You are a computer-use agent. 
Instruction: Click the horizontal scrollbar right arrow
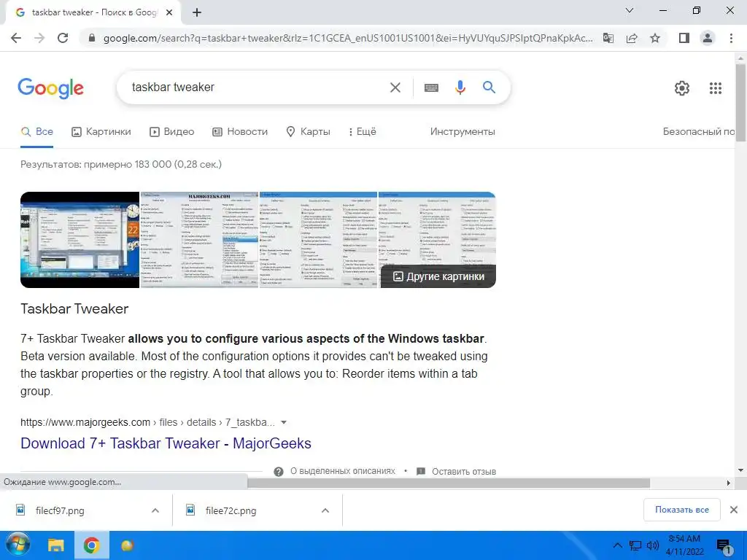[729, 483]
